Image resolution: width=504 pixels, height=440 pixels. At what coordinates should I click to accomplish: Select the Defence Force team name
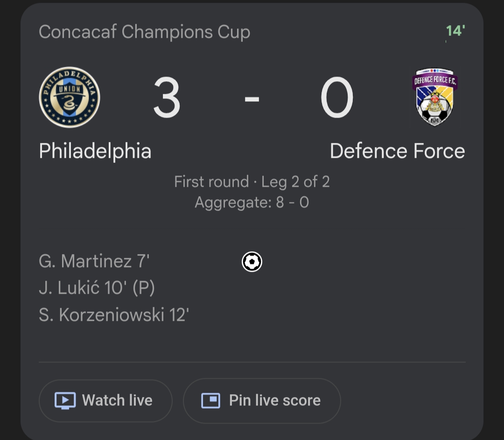[397, 151]
